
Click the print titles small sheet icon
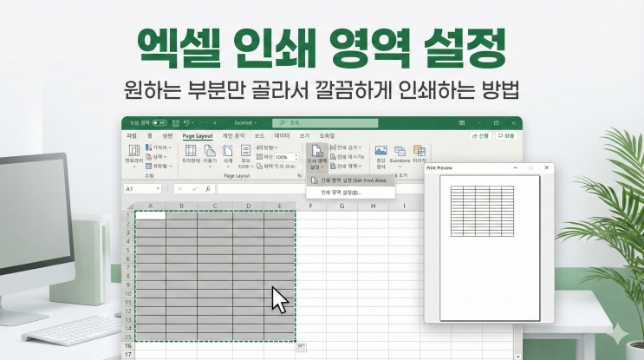(x=259, y=166)
